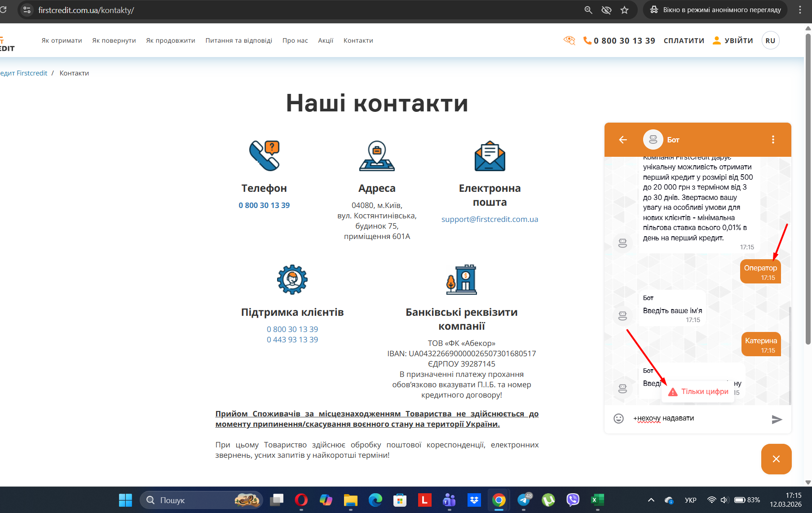Open Task View from the taskbar

pyautogui.click(x=277, y=500)
